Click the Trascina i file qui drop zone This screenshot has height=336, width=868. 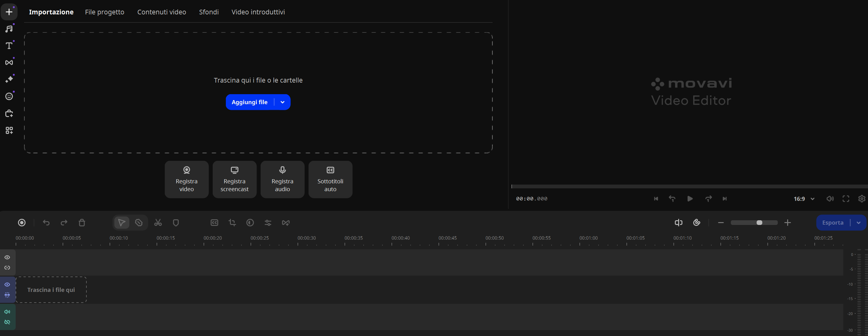(x=51, y=290)
